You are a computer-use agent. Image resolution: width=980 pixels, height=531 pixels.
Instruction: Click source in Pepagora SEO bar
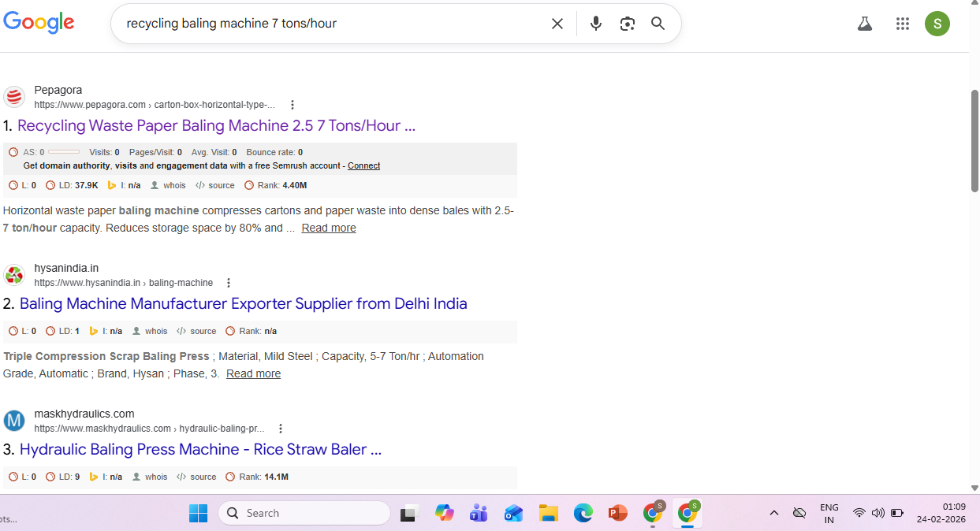tap(215, 185)
